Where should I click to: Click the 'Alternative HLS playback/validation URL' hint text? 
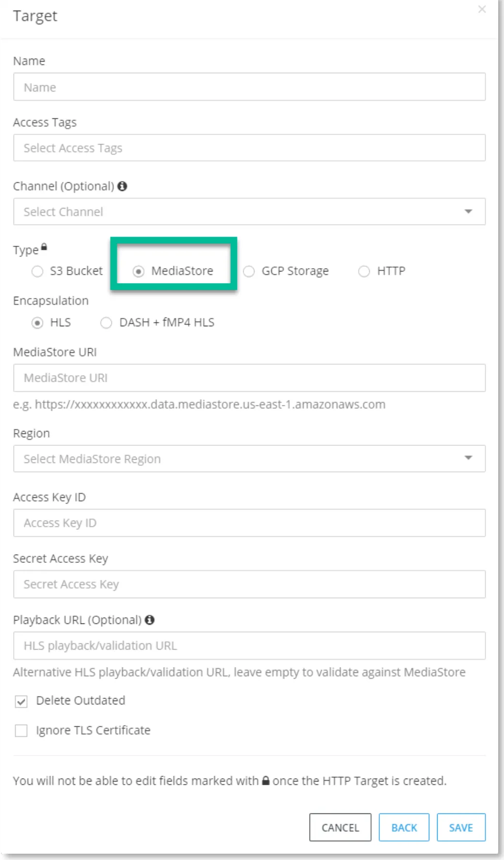(239, 672)
